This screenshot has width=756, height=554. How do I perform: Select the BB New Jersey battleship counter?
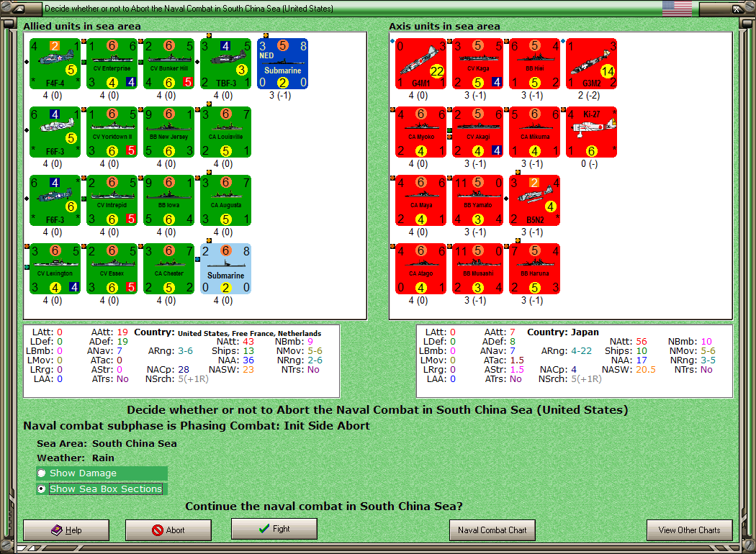click(x=168, y=132)
